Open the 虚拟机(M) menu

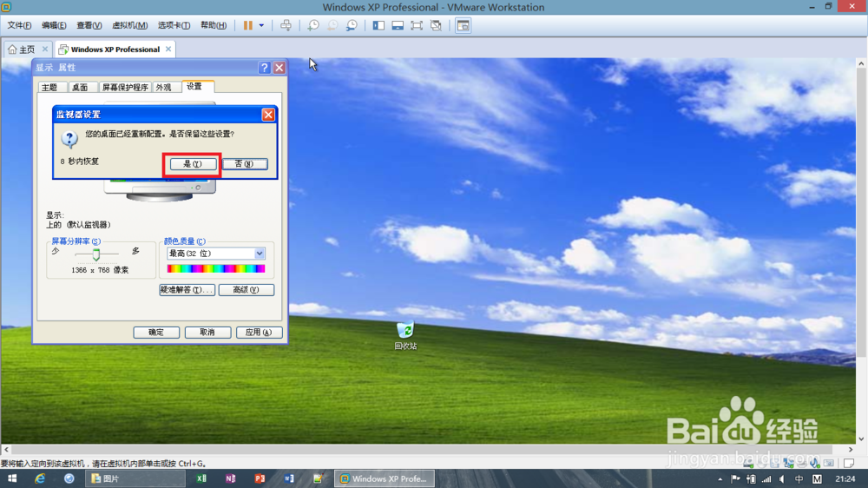pyautogui.click(x=129, y=25)
